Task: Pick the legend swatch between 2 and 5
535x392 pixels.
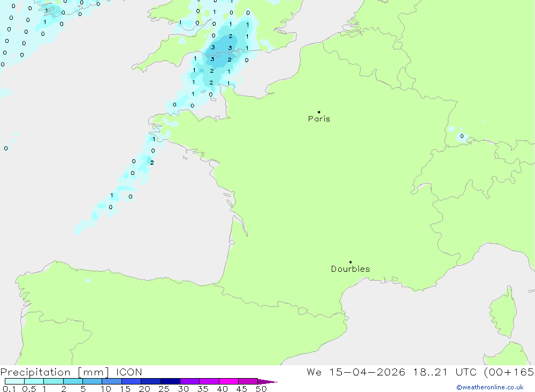Action: coord(73,381)
